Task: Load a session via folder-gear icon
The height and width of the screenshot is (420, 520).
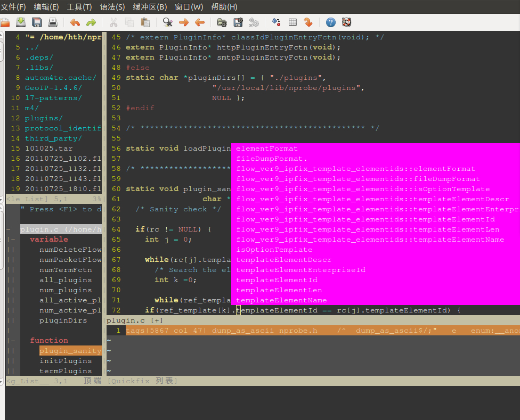Action: pyautogui.click(x=222, y=22)
